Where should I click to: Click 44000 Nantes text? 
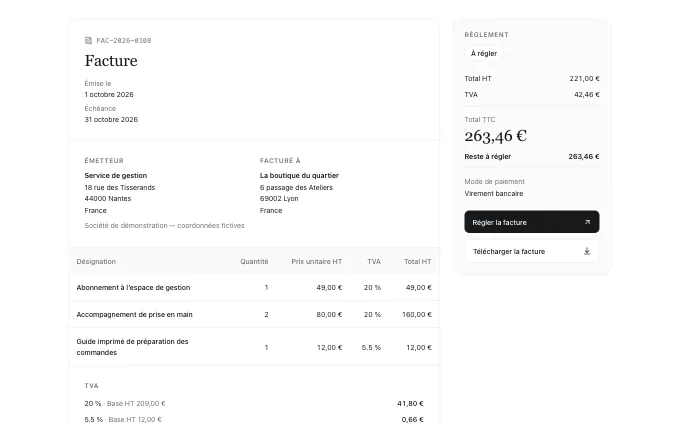pos(108,199)
